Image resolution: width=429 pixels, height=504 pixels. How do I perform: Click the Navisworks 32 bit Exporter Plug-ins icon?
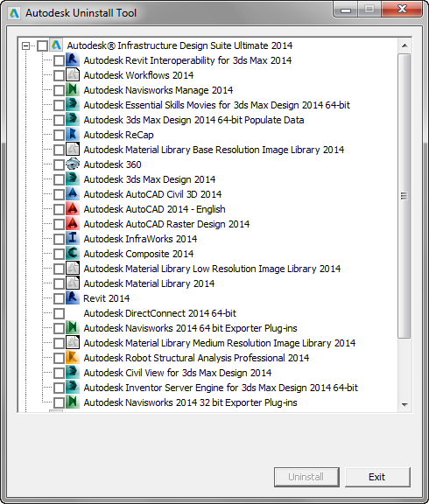pos(73,402)
